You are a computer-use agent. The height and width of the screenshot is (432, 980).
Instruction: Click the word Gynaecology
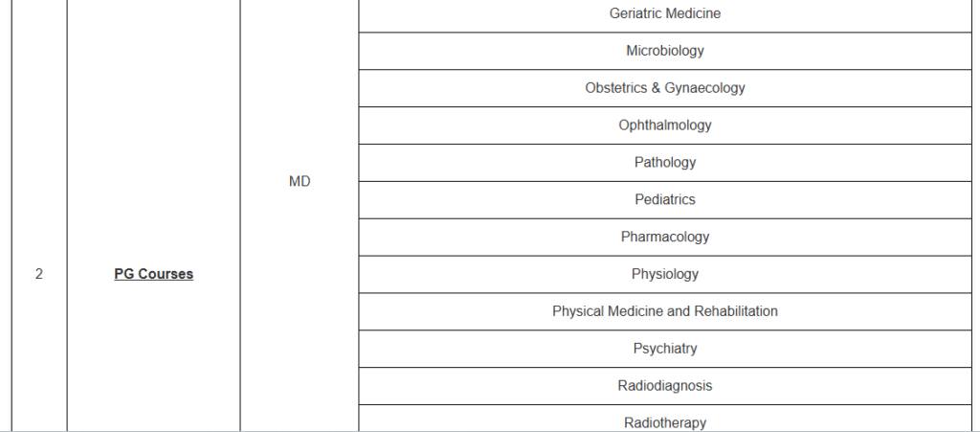tap(705, 88)
